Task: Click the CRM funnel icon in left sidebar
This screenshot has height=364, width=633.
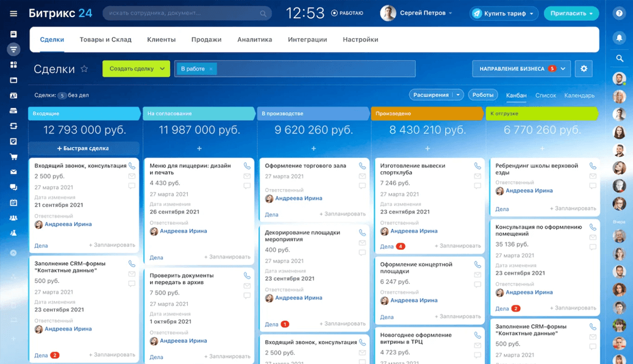Action: (x=13, y=49)
